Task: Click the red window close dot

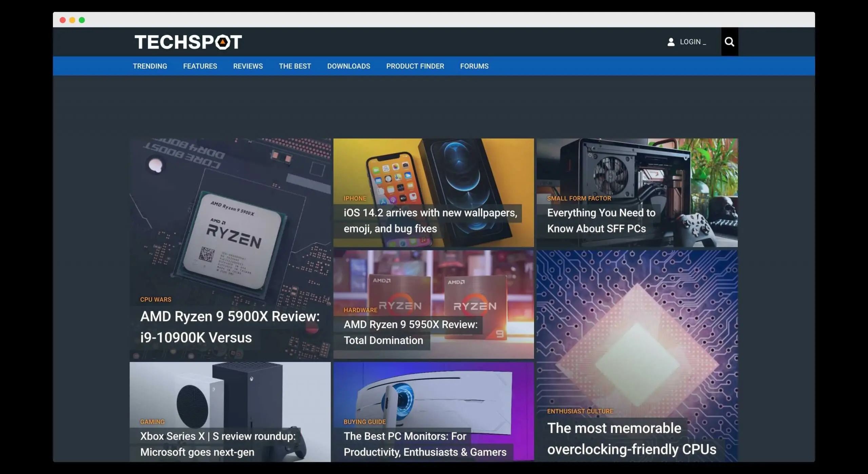Action: click(63, 20)
